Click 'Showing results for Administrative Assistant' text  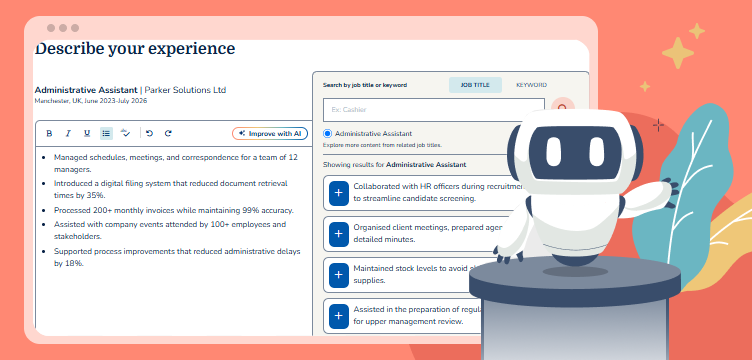pyautogui.click(x=394, y=165)
